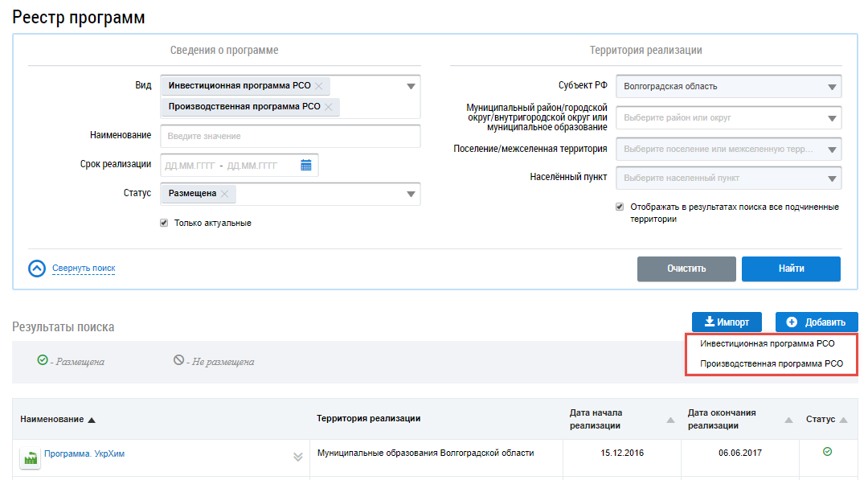The image size is (868, 480).
Task: Remove the Производственная программа РСО tag
Action: [x=328, y=107]
